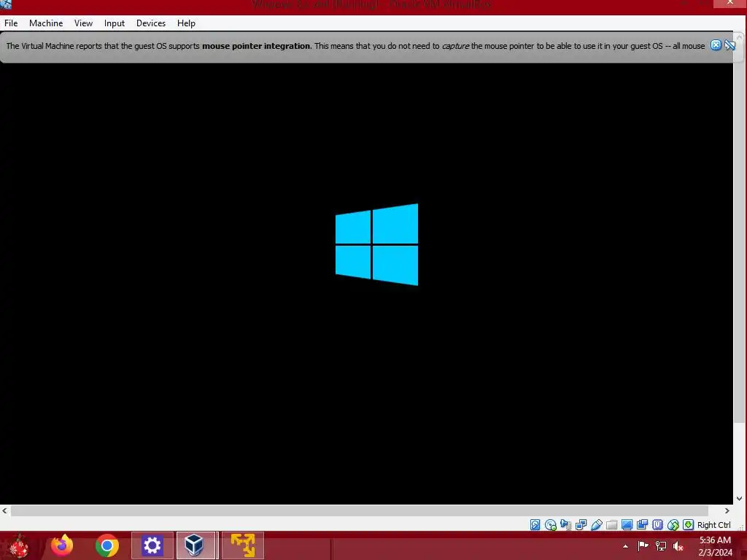The width and height of the screenshot is (747, 560).
Task: Switch to the VirtualBox taskbar button
Action: (x=197, y=545)
